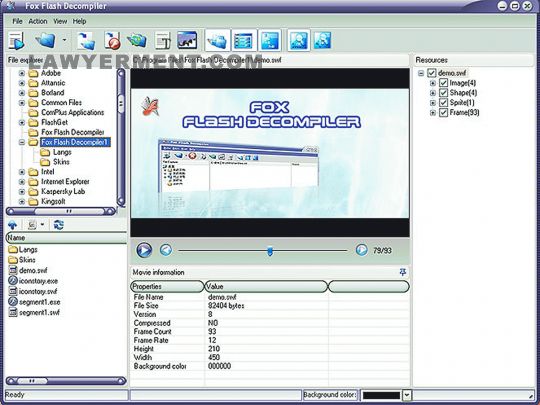This screenshot has height=405, width=540.
Task: Select the Skins subfolder in tree
Action: [61, 162]
